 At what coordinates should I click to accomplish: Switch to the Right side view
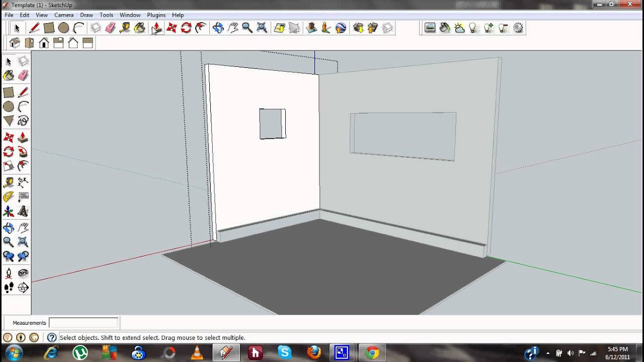tap(58, 43)
